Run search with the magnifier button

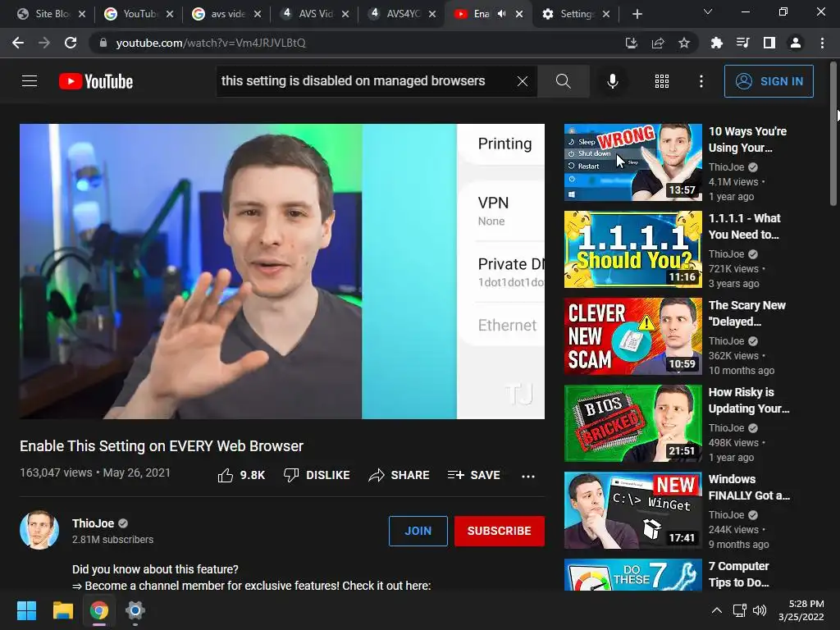click(563, 81)
